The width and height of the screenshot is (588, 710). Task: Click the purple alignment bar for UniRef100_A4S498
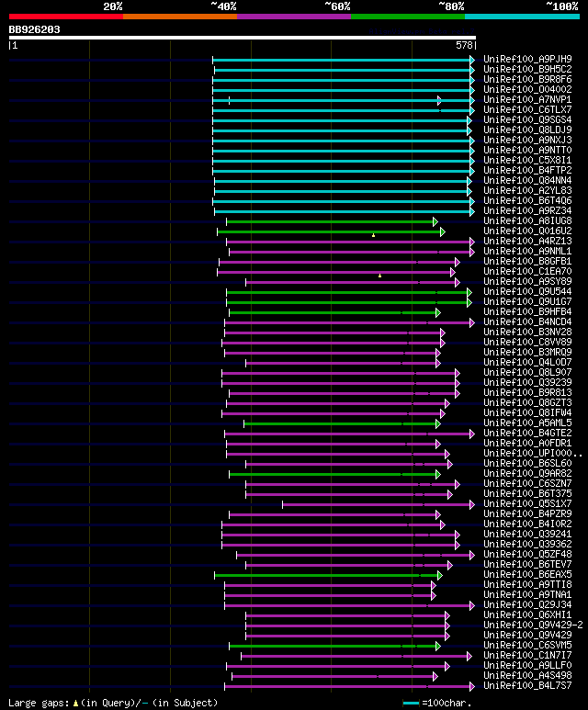(334, 677)
